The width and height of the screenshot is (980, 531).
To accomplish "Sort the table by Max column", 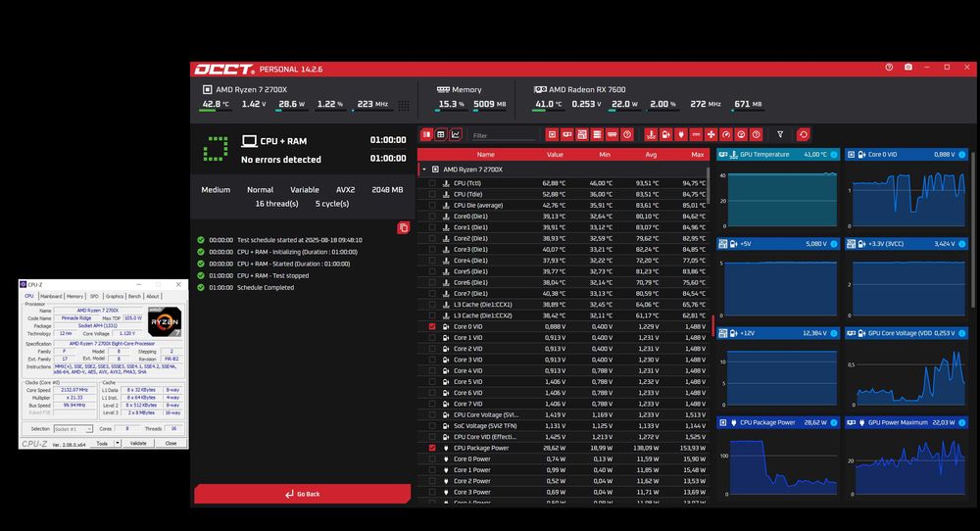I will pyautogui.click(x=698, y=154).
